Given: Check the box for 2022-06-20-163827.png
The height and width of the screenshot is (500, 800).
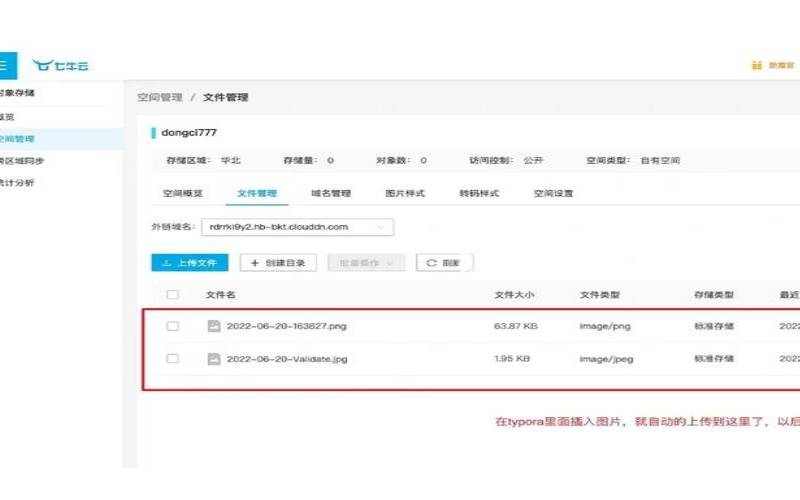Looking at the screenshot, I should coord(172,326).
